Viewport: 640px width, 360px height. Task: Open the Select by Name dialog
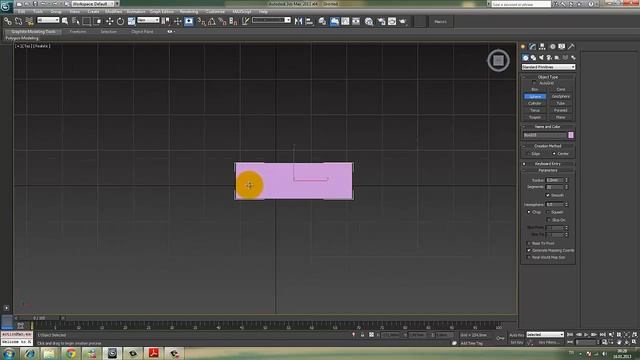point(76,21)
